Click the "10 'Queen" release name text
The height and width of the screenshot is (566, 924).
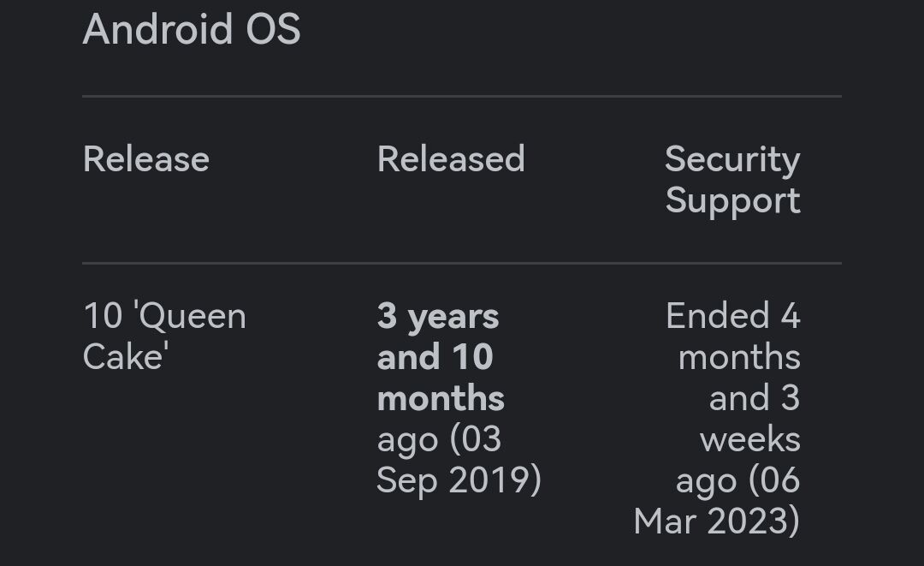point(164,317)
